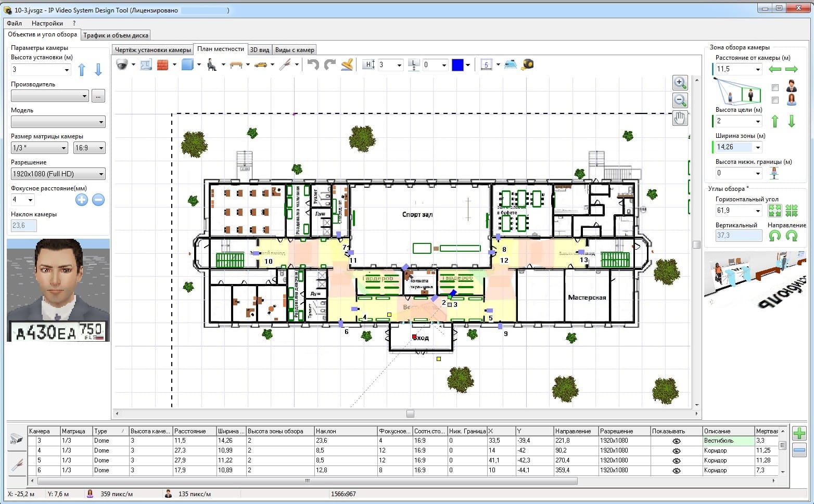Open the zone width 14,26 dropdown

(x=758, y=147)
